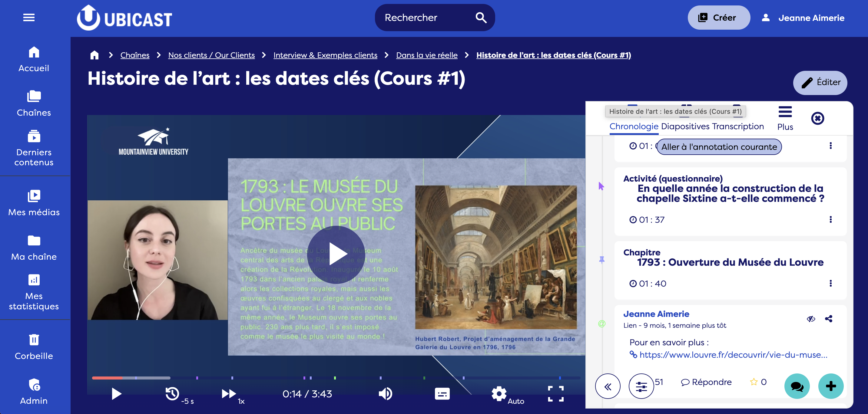This screenshot has width=868, height=414.
Task: Open options menu for the first annotation
Action: click(831, 146)
